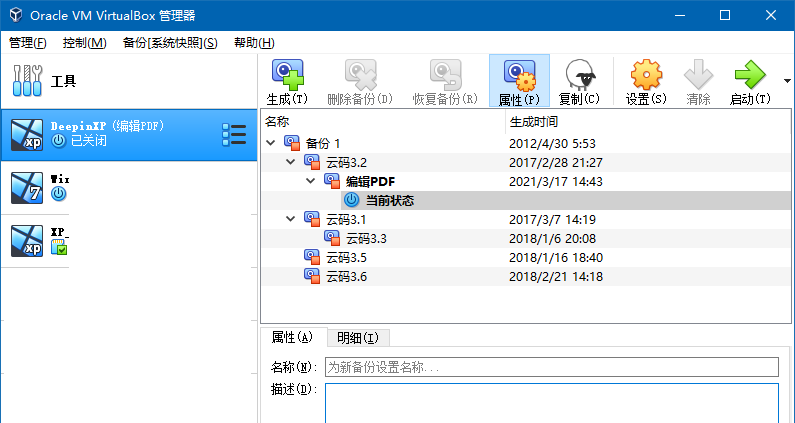Open the dropdown arrow next to 启动(T)

tap(787, 81)
